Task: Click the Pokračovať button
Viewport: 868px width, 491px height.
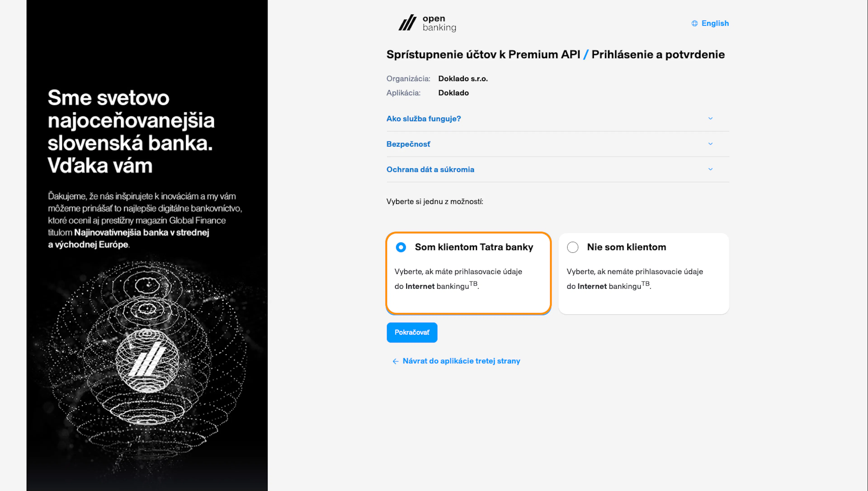Action: [x=412, y=332]
